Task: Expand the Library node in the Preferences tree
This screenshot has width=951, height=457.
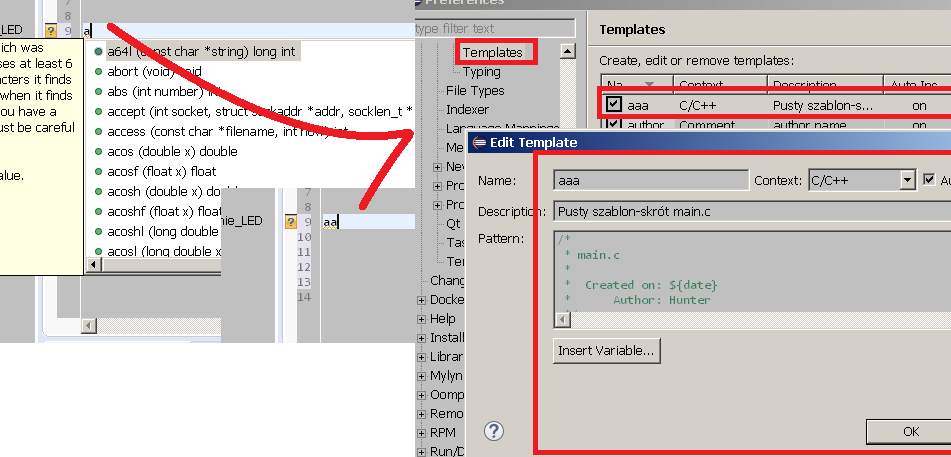Action: 422,357
